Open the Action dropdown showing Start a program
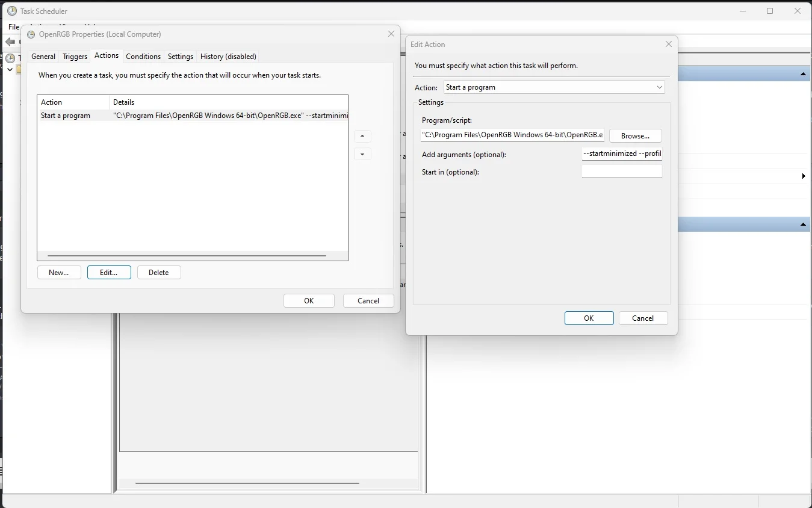Viewport: 812px width, 508px height. pos(554,87)
